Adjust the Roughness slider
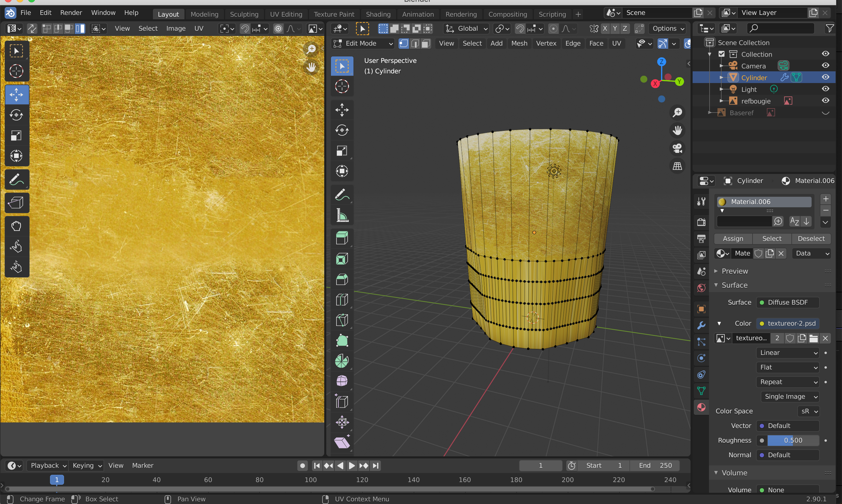Screen dimensions: 842x504 click(x=793, y=441)
